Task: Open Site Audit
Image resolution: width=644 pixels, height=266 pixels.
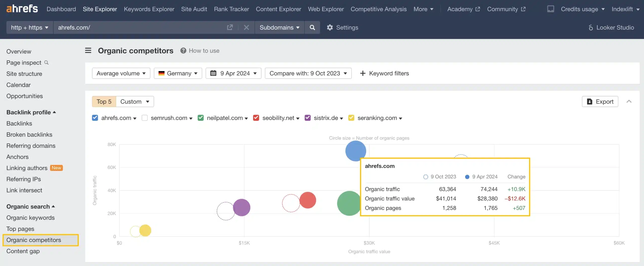Action: pyautogui.click(x=194, y=9)
